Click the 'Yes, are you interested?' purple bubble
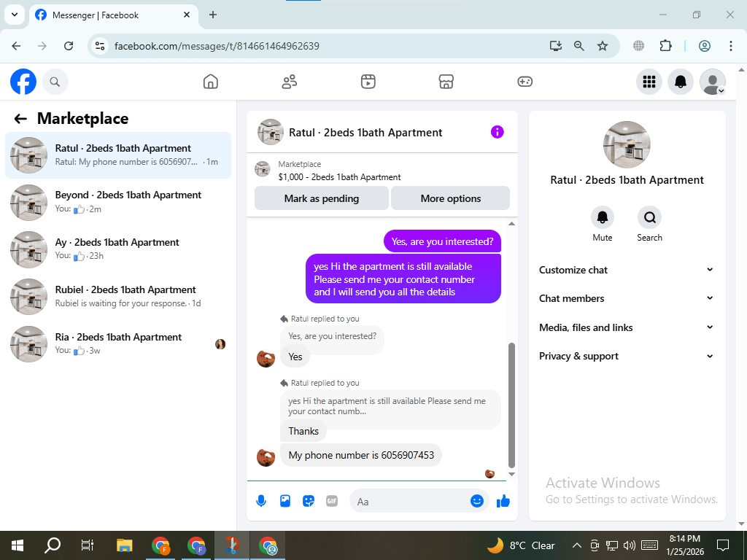 coord(442,241)
